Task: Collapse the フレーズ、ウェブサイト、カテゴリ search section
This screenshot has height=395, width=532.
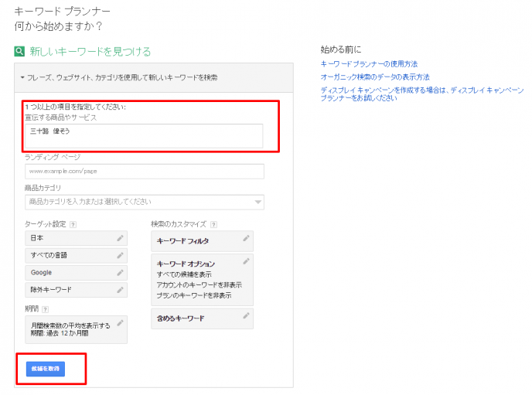Action: [22, 77]
